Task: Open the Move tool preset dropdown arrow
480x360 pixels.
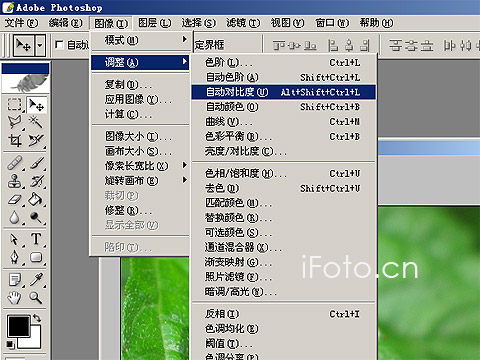Action: click(40, 45)
